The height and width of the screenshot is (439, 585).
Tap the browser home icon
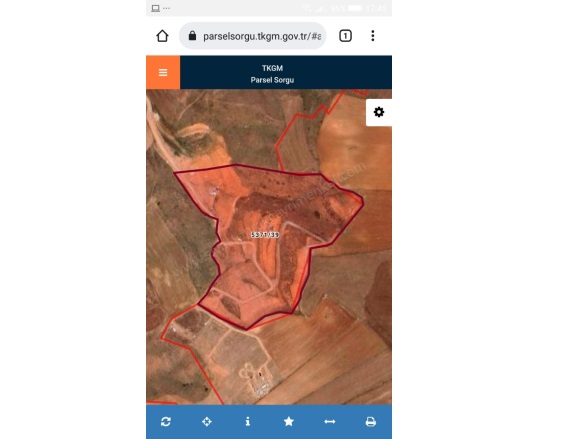click(x=162, y=36)
